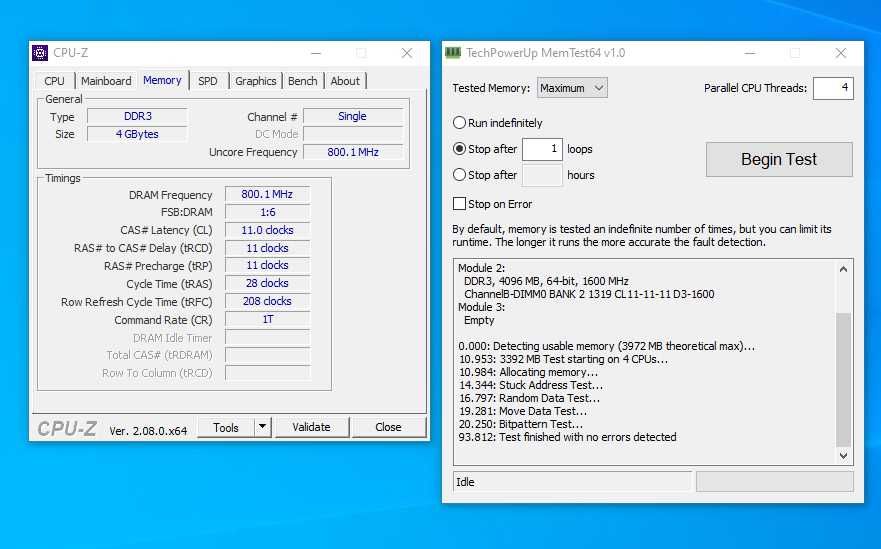Close the CPU-Z window with X
The height and width of the screenshot is (549, 881).
pyautogui.click(x=407, y=53)
